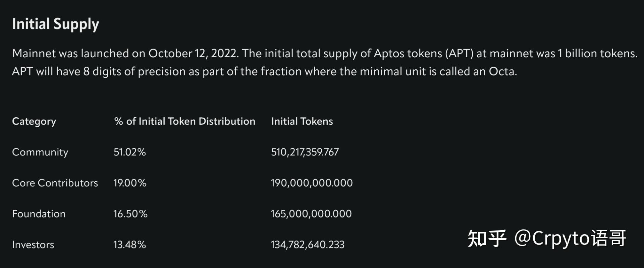Click the 134,782,640.233 token amount
Image resolution: width=644 pixels, height=268 pixels.
click(308, 245)
